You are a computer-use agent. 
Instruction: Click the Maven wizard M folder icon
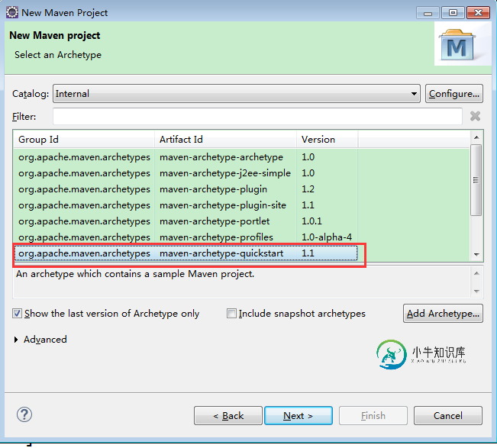coord(457,45)
